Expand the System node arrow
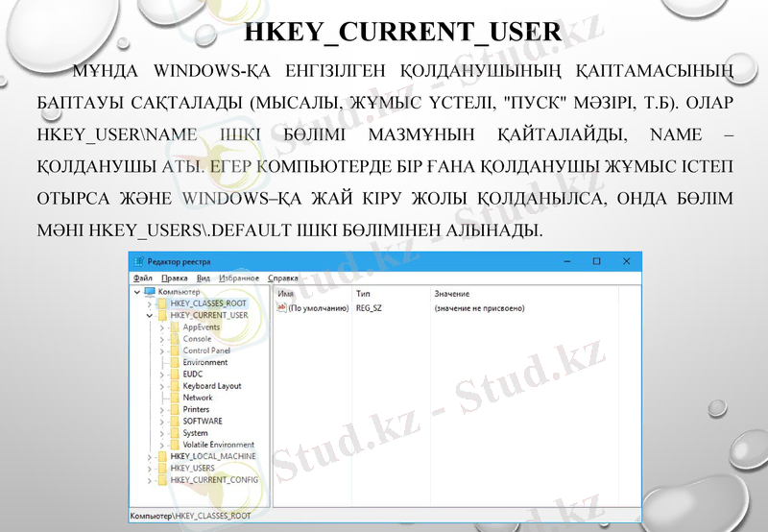 pyautogui.click(x=162, y=433)
